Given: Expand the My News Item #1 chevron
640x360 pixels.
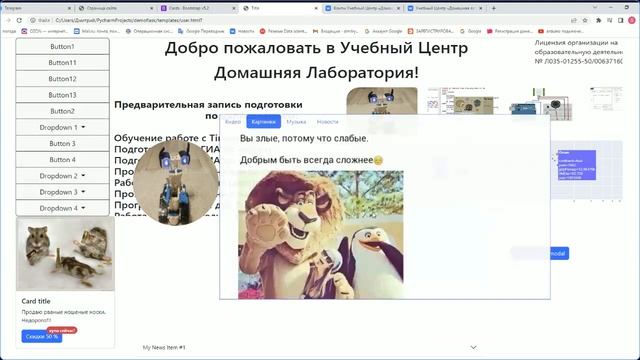Looking at the screenshot, I should [473, 347].
